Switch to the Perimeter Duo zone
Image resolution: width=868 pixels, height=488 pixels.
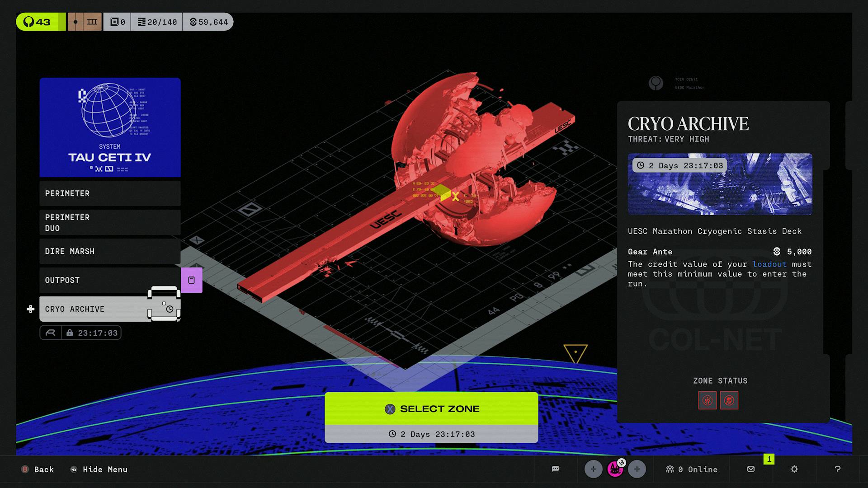pyautogui.click(x=110, y=222)
